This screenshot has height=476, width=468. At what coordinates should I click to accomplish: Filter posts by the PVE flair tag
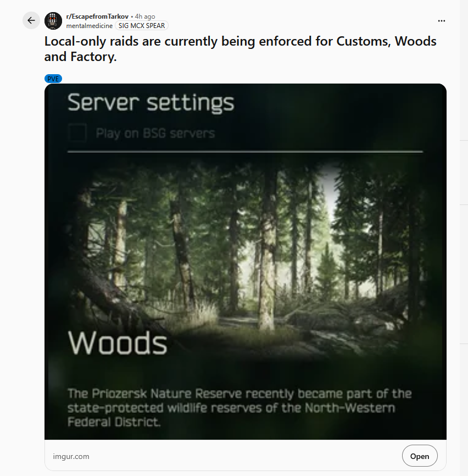coord(53,79)
